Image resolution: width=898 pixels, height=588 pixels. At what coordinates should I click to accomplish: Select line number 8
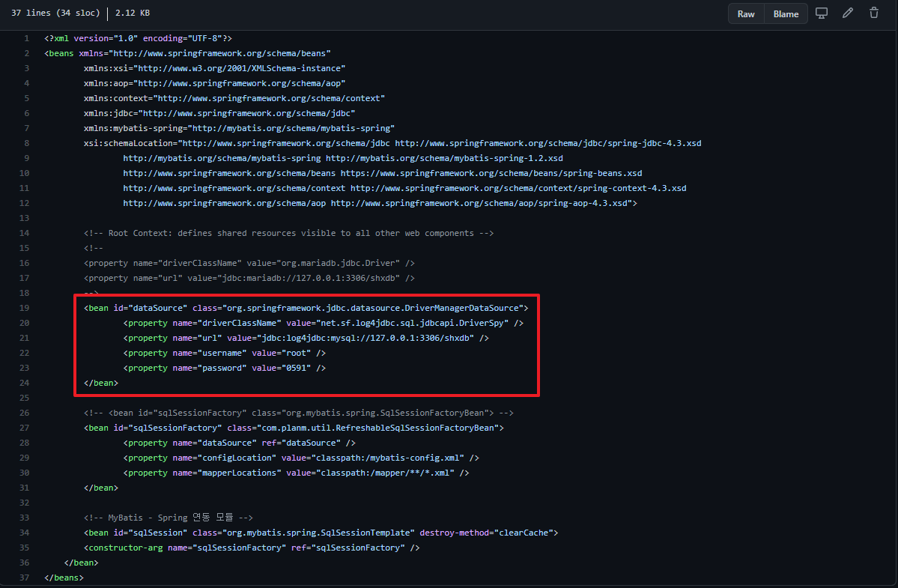coord(26,143)
